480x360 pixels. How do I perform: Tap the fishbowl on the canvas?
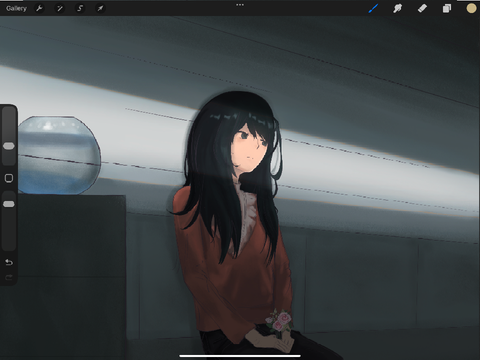click(x=59, y=155)
